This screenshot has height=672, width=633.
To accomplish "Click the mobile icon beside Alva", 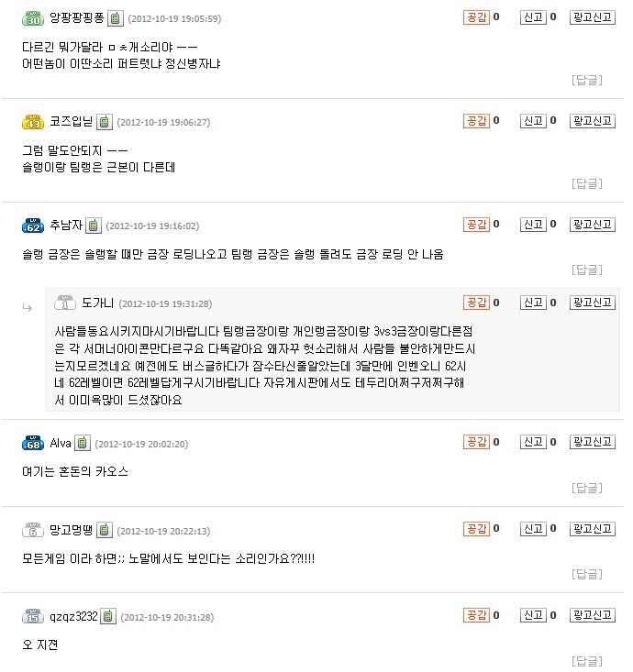I will 83,443.
